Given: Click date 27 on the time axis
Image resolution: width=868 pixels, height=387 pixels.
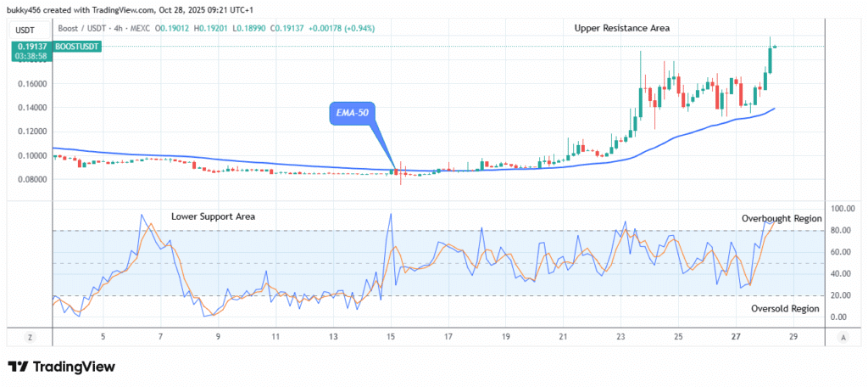Looking at the screenshot, I should [x=737, y=337].
